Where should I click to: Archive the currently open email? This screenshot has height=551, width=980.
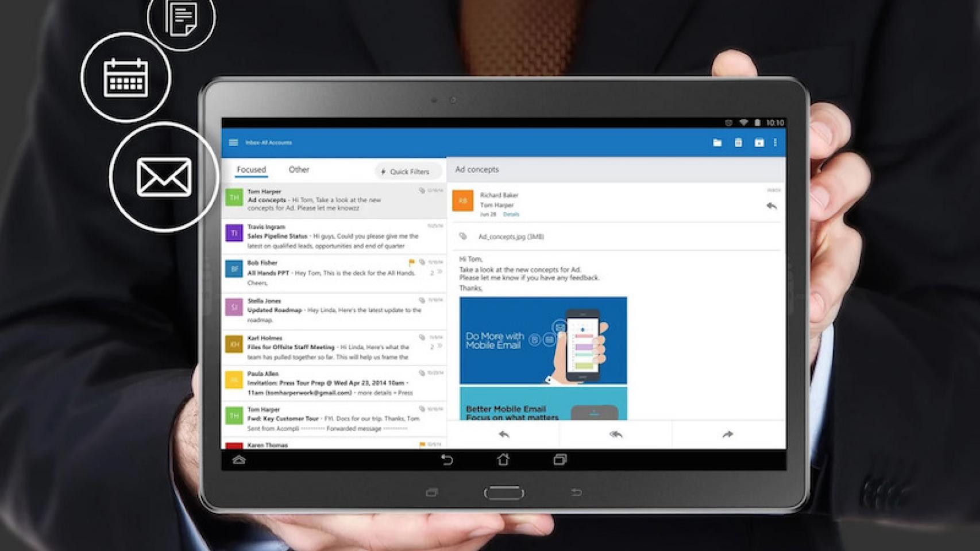click(x=759, y=142)
